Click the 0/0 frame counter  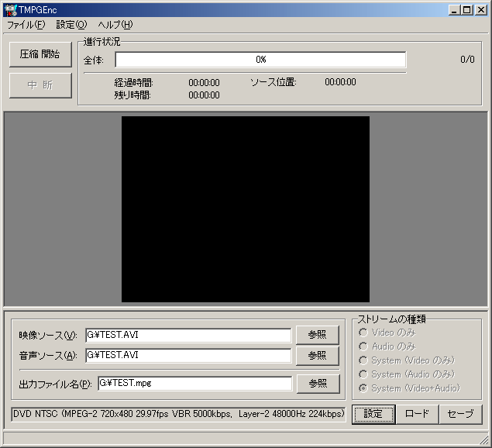467,60
